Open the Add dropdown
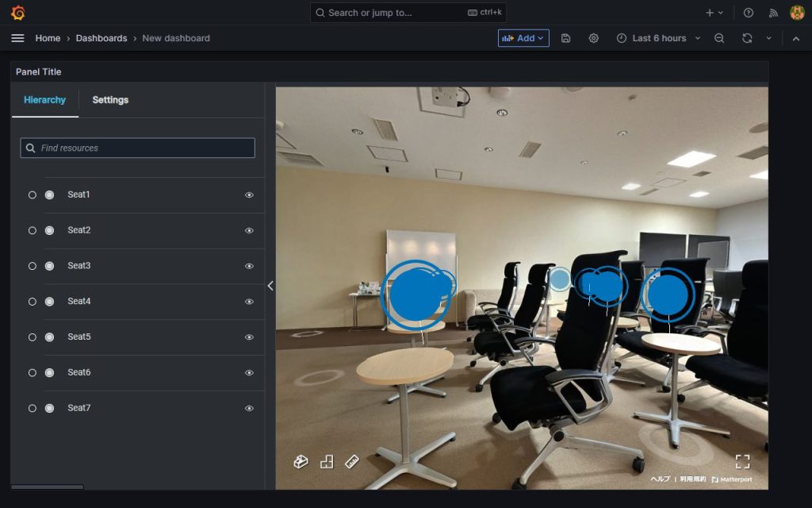 point(523,38)
